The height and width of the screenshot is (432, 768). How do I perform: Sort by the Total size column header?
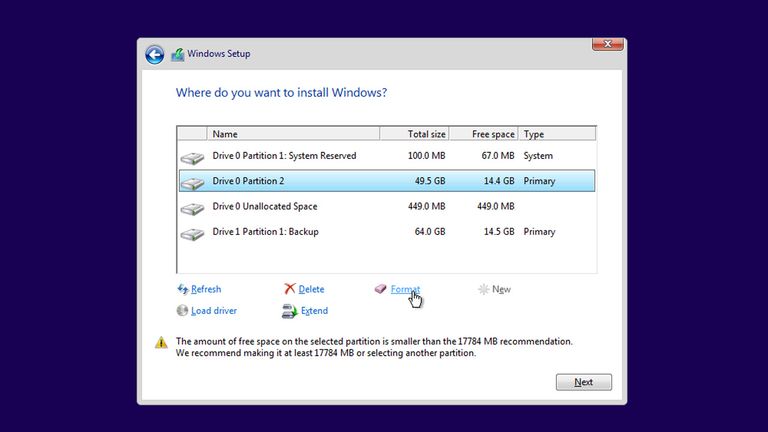(x=414, y=134)
